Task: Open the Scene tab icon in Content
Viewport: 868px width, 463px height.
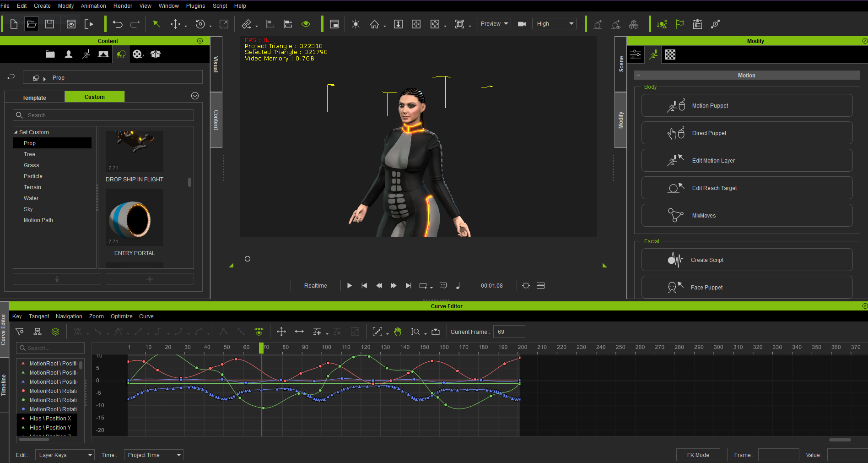Action: pyautogui.click(x=103, y=54)
